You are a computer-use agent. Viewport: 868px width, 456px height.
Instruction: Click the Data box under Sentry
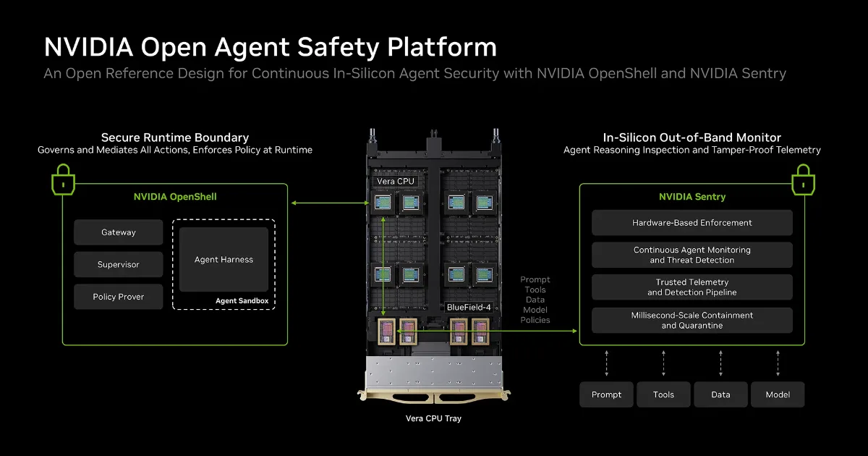pos(720,394)
